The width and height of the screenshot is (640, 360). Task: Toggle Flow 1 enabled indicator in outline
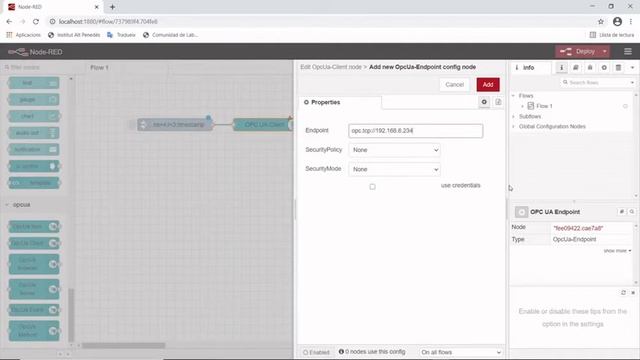click(625, 106)
